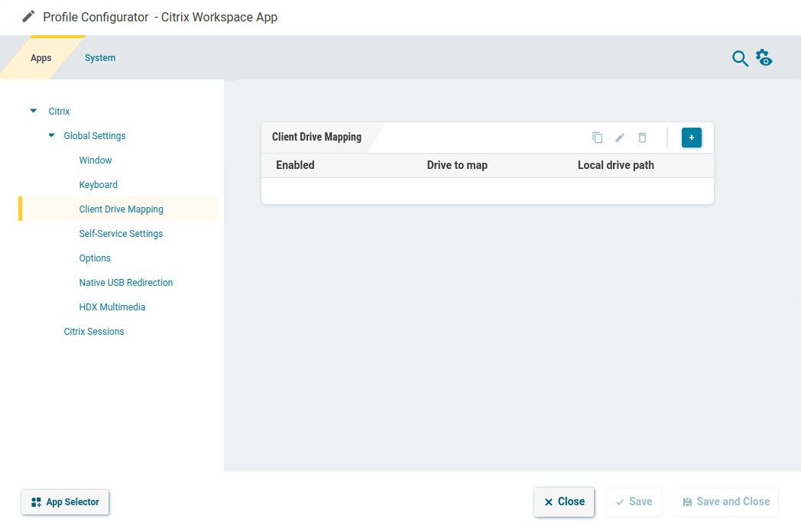The image size is (801, 532).
Task: Click the copy icon in Client Drive Mapping toolbar
Action: pos(597,138)
